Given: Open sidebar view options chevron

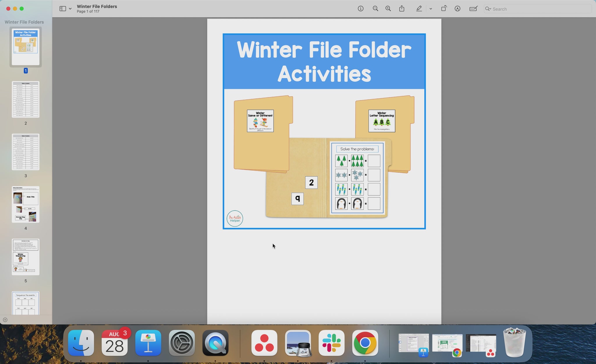Looking at the screenshot, I should pyautogui.click(x=70, y=9).
